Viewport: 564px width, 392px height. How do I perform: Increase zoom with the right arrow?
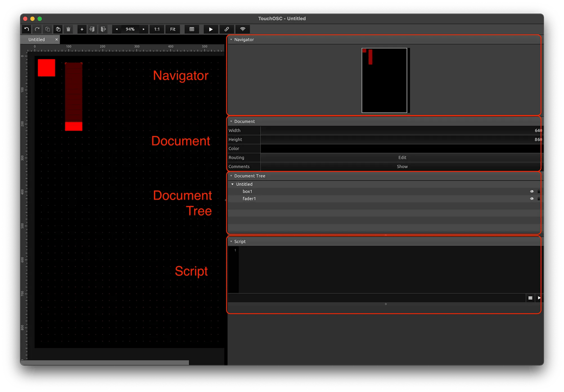click(143, 29)
